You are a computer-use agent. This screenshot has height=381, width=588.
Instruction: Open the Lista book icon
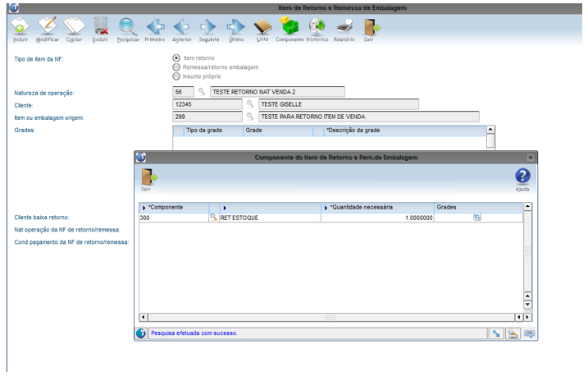coord(262,26)
